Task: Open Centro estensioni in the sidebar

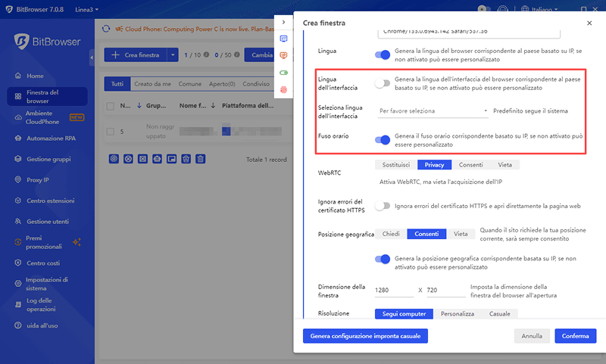Action: tap(47, 201)
